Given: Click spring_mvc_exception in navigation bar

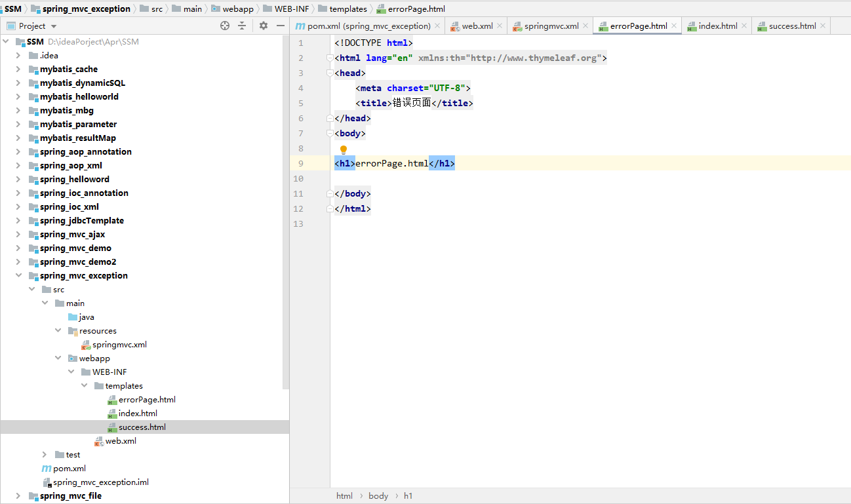Looking at the screenshot, I should [x=87, y=9].
